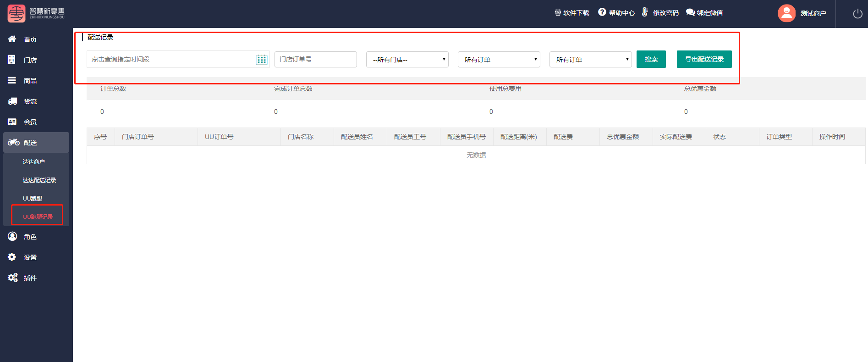Screen dimensions: 868x362
Task: Click the cogs icon beside 插件
Action: pyautogui.click(x=13, y=278)
